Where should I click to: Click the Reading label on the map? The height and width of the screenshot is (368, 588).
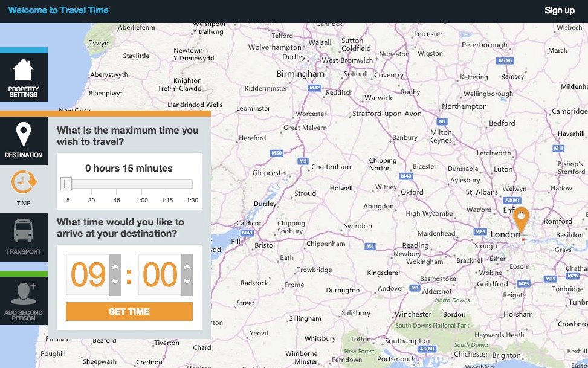(415, 245)
